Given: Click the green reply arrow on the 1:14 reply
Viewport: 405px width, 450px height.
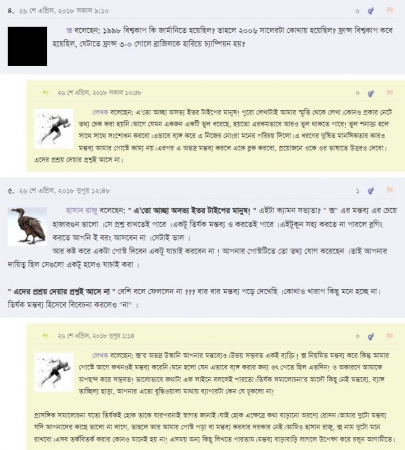Looking at the screenshot, I should 45,336.
